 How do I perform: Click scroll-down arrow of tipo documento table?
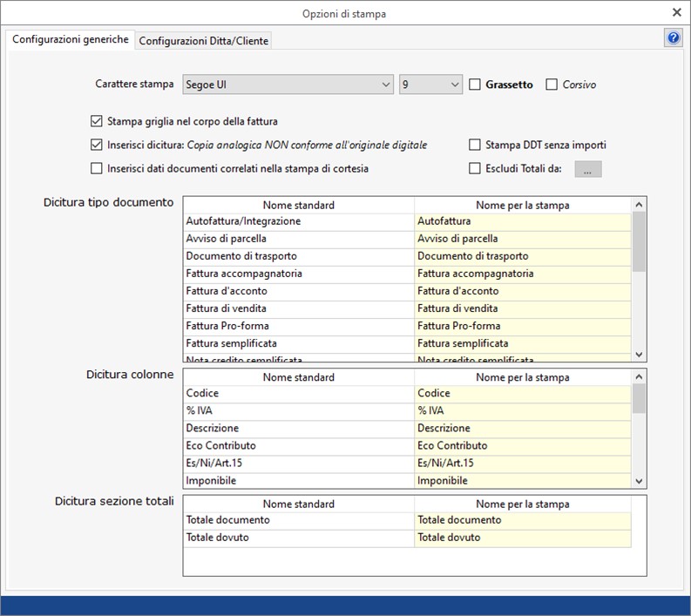coord(639,355)
